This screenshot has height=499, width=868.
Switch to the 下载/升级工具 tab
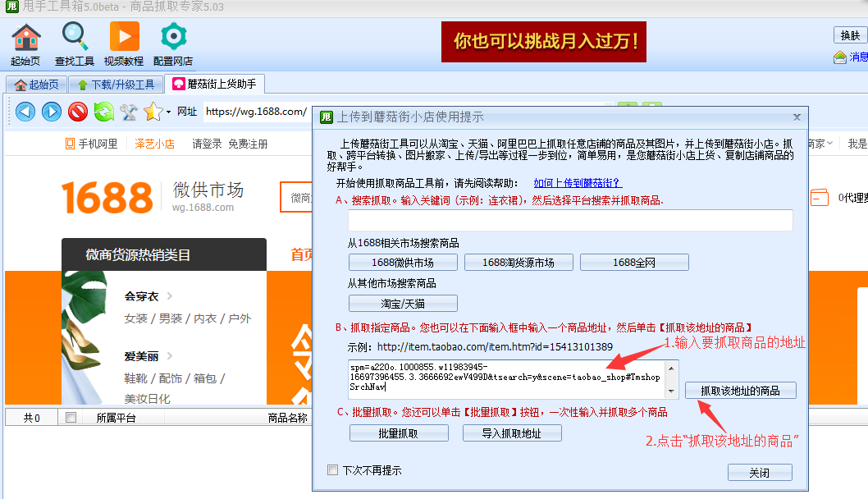pyautogui.click(x=116, y=85)
